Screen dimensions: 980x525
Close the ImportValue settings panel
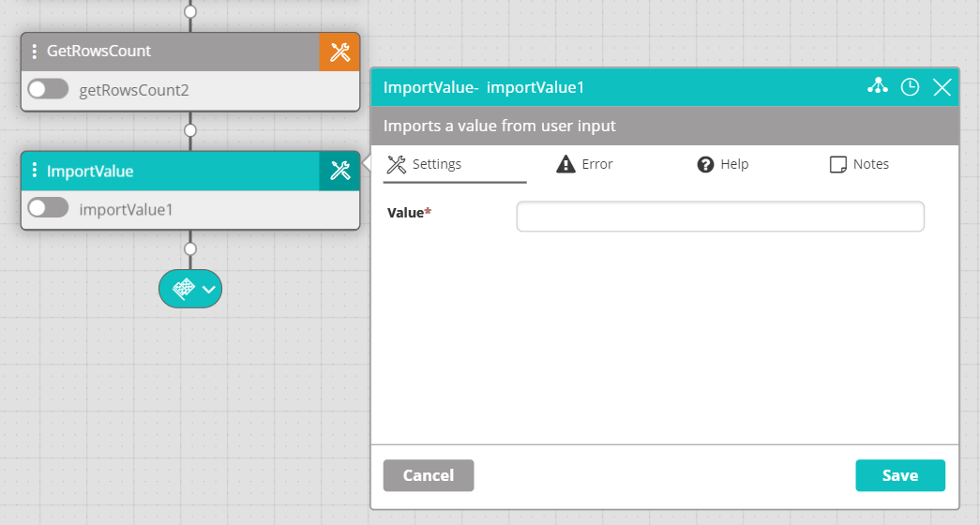tap(942, 87)
